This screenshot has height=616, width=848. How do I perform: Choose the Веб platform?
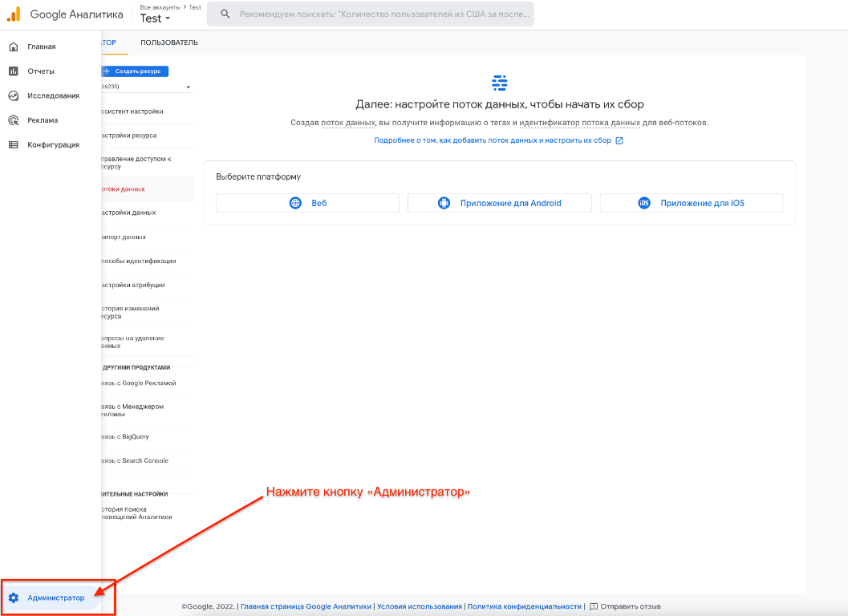click(x=307, y=203)
